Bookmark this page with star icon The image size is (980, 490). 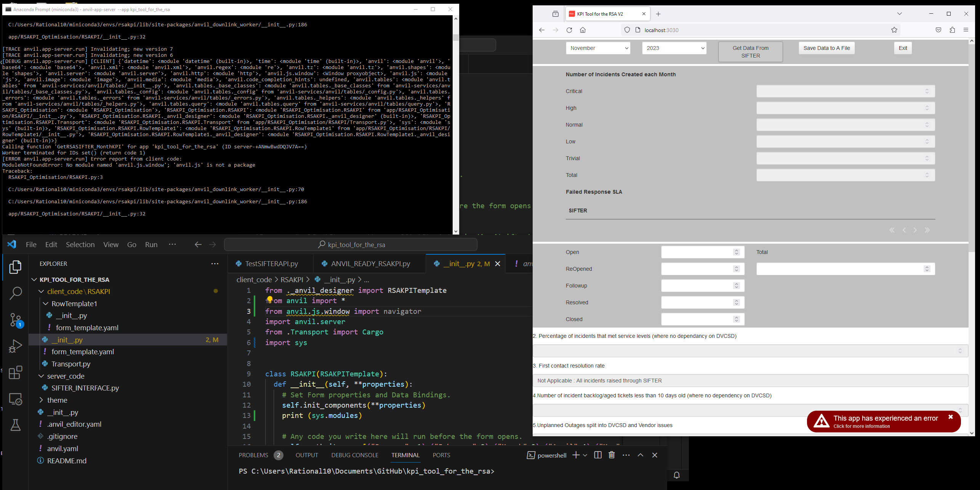click(x=894, y=30)
